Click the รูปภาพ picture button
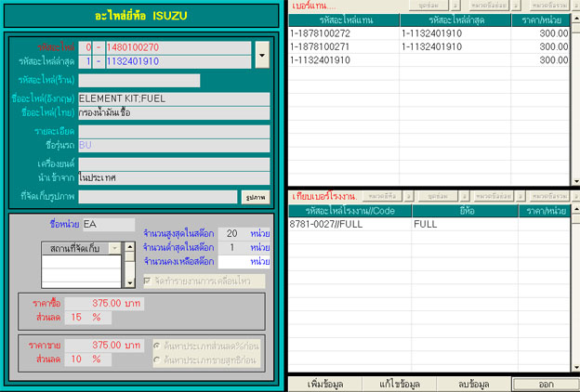 click(256, 197)
